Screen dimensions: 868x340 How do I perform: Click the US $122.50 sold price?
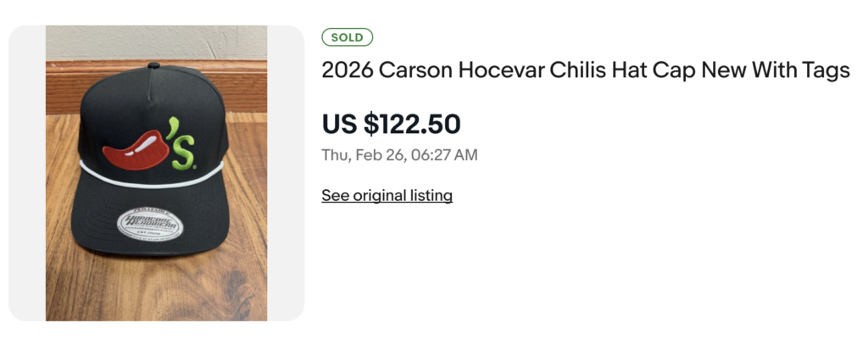pos(391,124)
